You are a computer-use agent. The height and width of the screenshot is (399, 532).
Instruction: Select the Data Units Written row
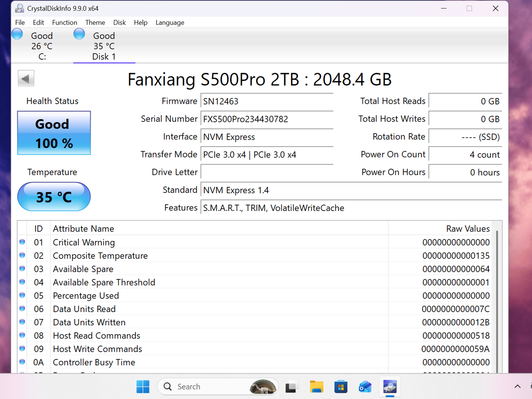point(255,322)
